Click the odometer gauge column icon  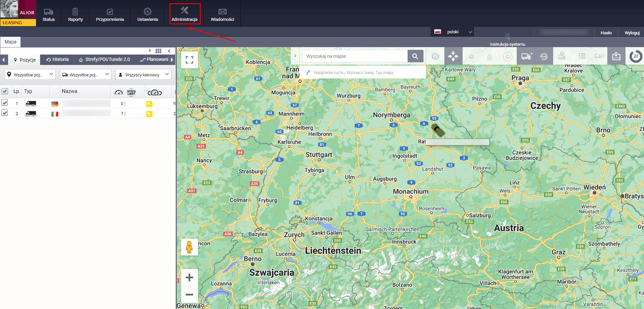tap(155, 93)
